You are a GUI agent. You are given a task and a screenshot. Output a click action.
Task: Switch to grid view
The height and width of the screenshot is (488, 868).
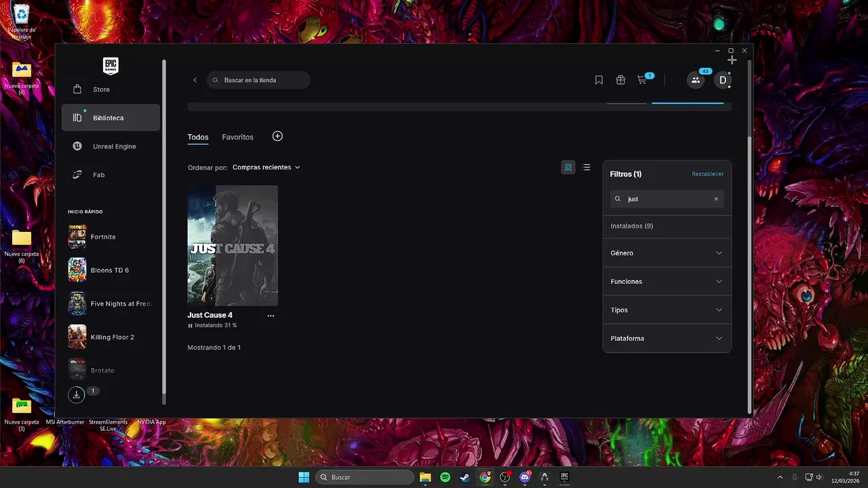click(x=568, y=167)
